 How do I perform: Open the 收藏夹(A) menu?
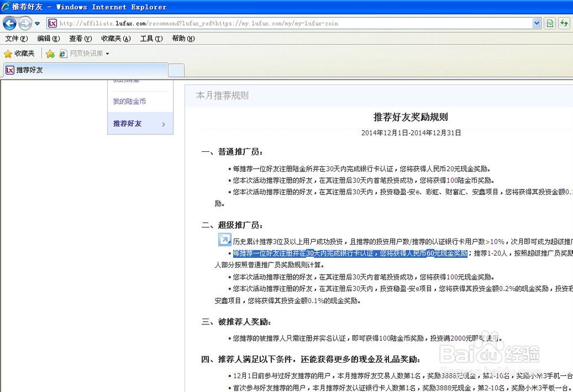point(116,38)
